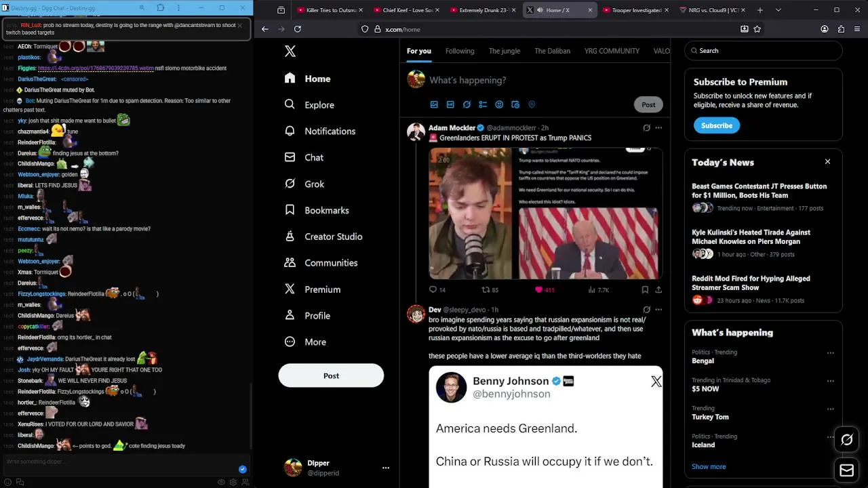Open more options on Adam Mockler's post
The image size is (868, 488).
(658, 127)
